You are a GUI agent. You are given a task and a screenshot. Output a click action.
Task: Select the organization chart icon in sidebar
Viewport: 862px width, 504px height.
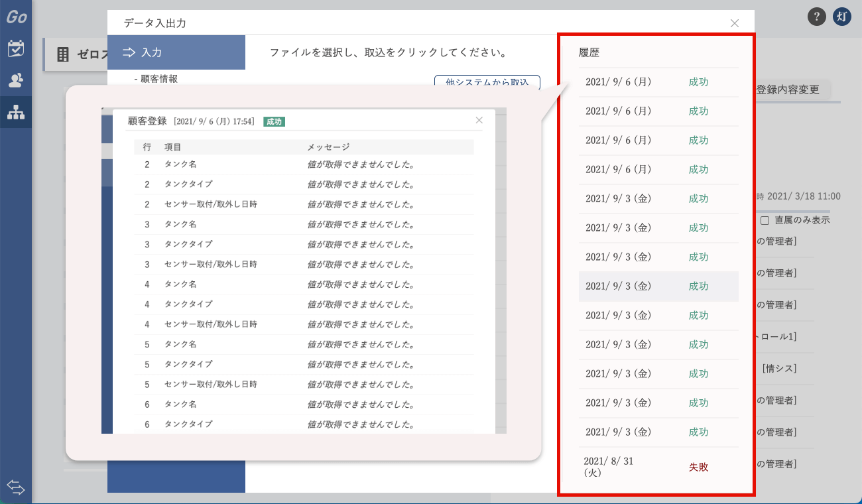click(16, 112)
